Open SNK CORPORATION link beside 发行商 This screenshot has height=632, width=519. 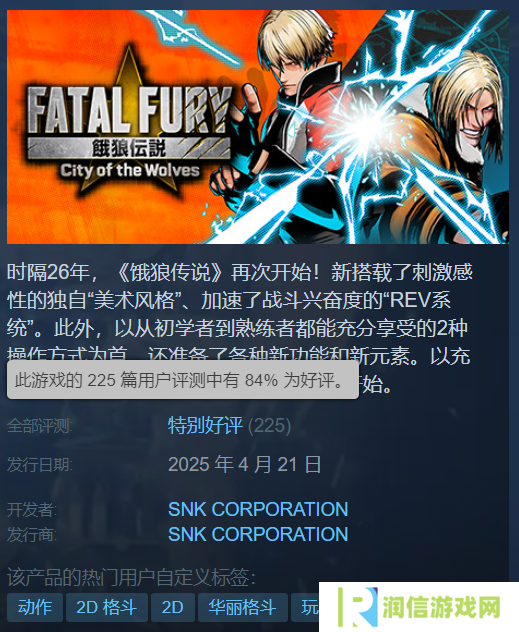[x=258, y=534]
